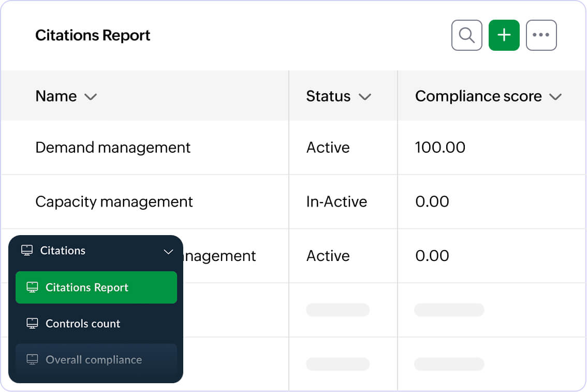
Task: Click the Active status of Demand management
Action: (x=328, y=148)
